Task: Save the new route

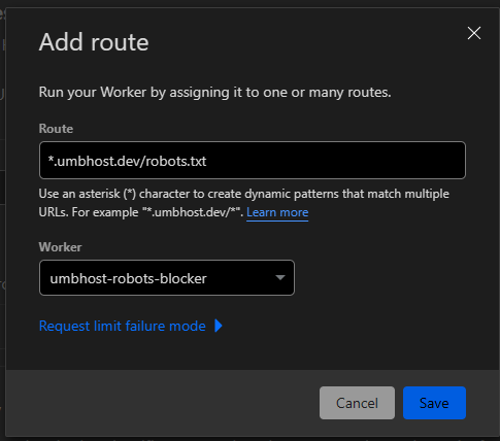Action: click(x=434, y=403)
